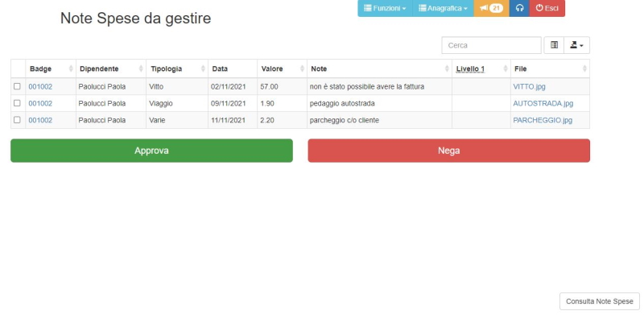Click the red Nega button
644x315 pixels.
coord(449,151)
